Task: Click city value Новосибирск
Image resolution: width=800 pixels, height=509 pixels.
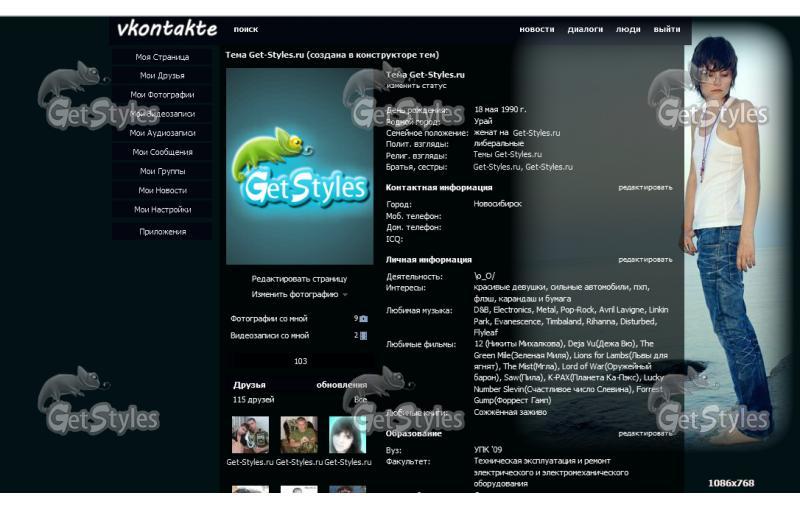Action: tap(497, 203)
